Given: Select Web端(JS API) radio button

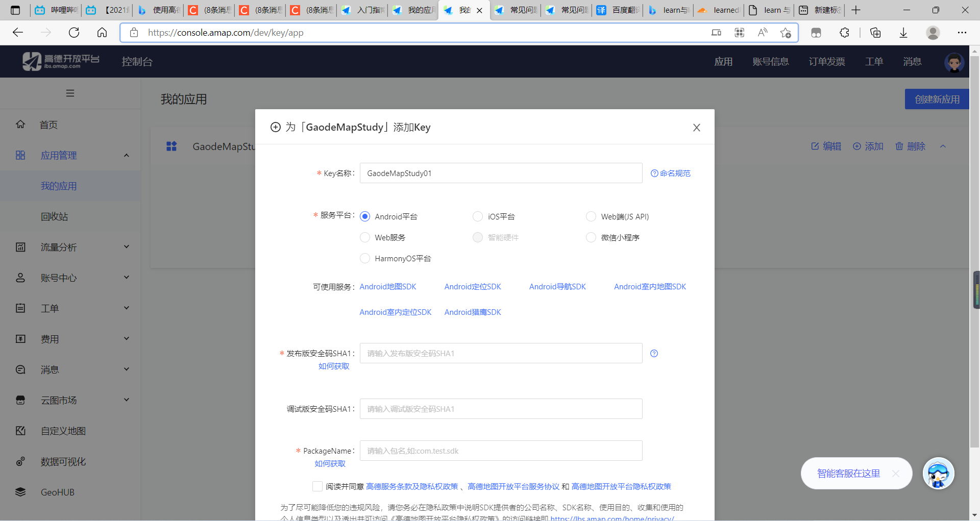Looking at the screenshot, I should click(591, 216).
